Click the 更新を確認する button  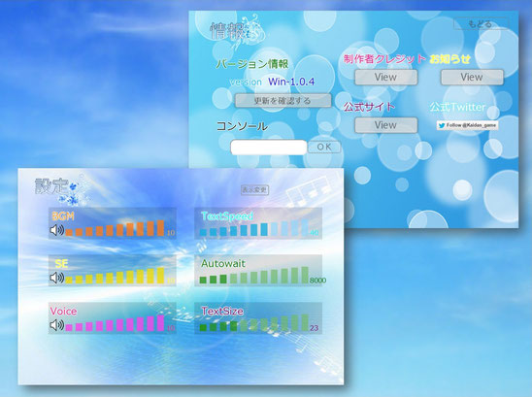tap(283, 101)
